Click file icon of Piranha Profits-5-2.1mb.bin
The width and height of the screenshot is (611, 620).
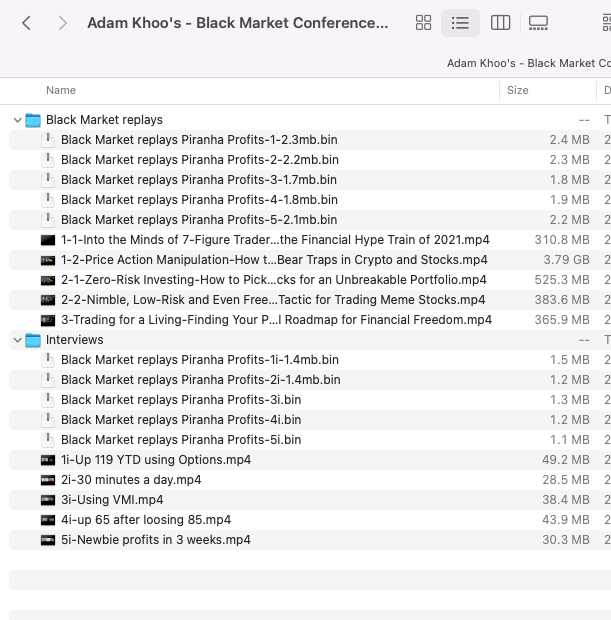[48, 220]
